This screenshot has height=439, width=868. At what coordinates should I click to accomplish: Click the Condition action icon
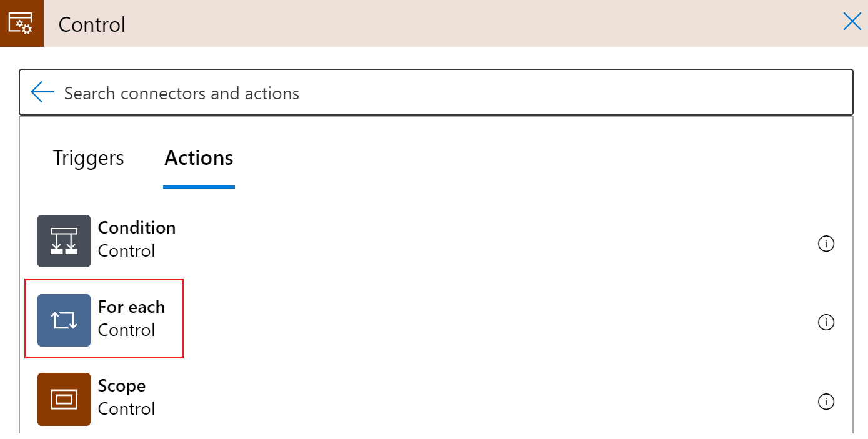coord(64,241)
